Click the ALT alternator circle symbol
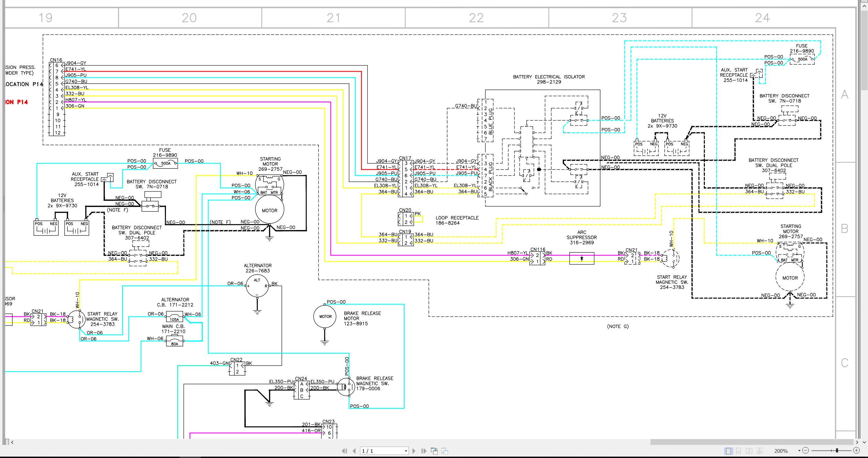This screenshot has height=458, width=868. (257, 286)
